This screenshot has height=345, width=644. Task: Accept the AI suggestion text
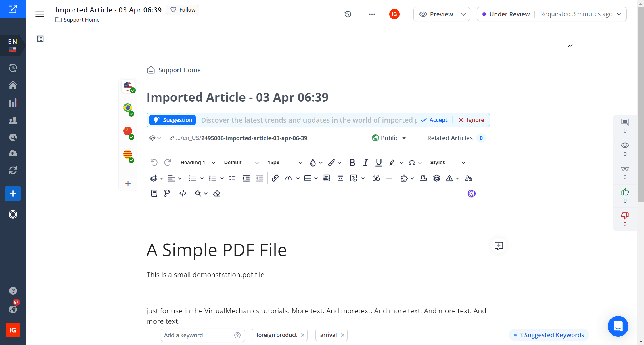pos(434,120)
